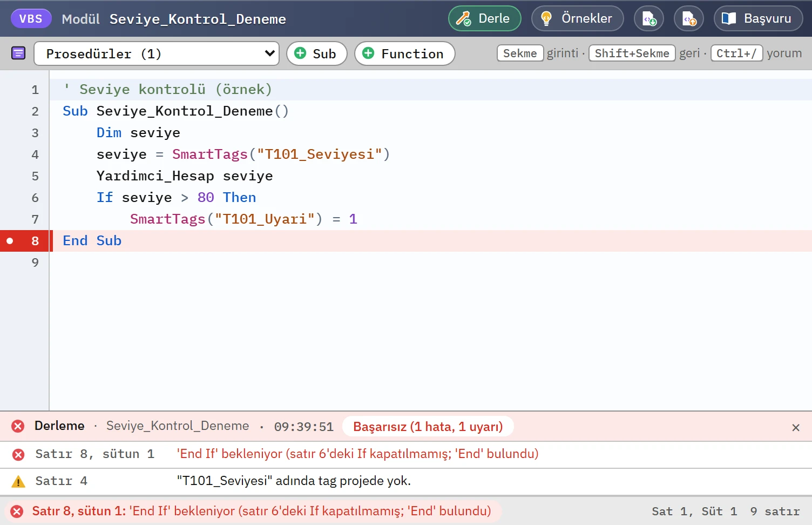
Task: Click the error icon on the Satır 8 row
Action: pos(18,454)
